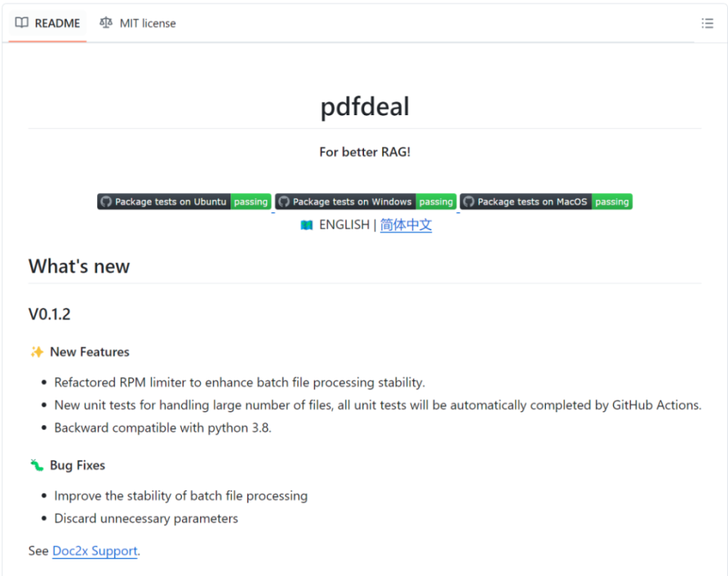Click the GitHub logo on the MacOS badge
This screenshot has width=728, height=576.
[469, 202]
